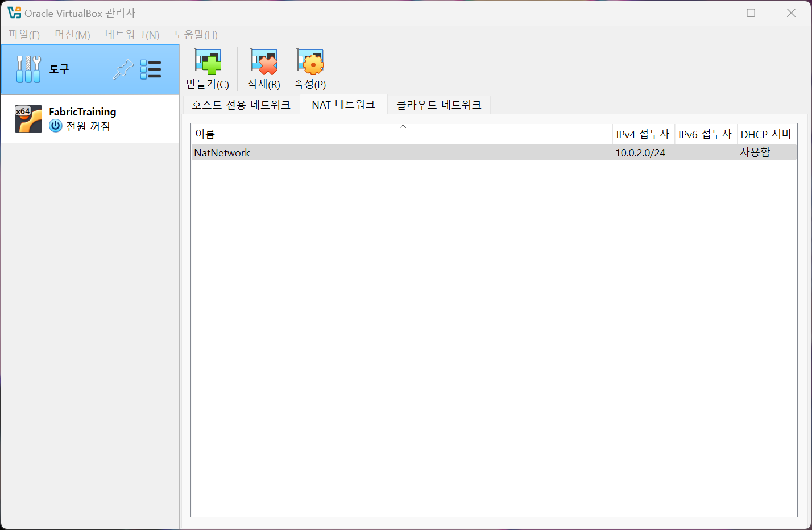812x530 pixels.
Task: Open the 도움말(H) menu
Action: click(196, 35)
